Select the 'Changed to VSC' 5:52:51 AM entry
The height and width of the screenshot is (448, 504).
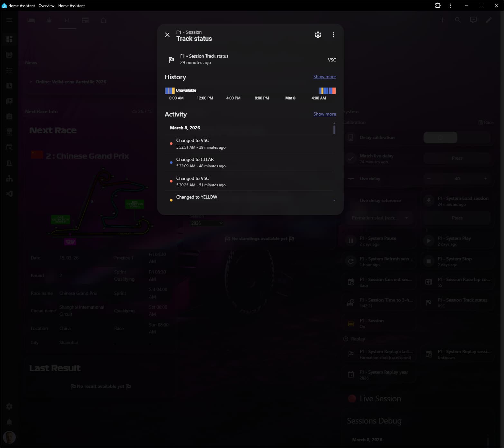(x=248, y=144)
